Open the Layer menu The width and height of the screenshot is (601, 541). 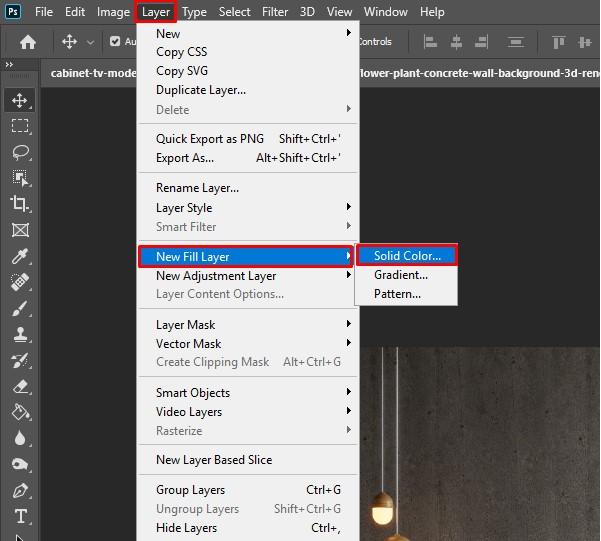point(156,12)
